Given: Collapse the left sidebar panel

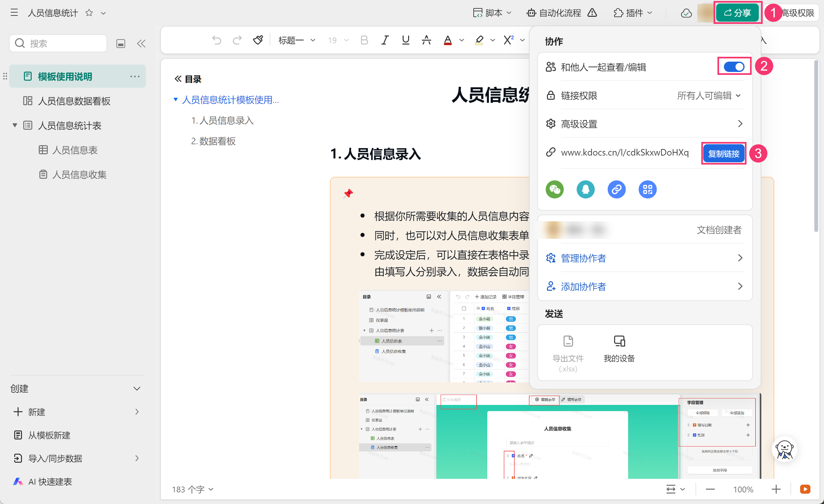Looking at the screenshot, I should 141,44.
